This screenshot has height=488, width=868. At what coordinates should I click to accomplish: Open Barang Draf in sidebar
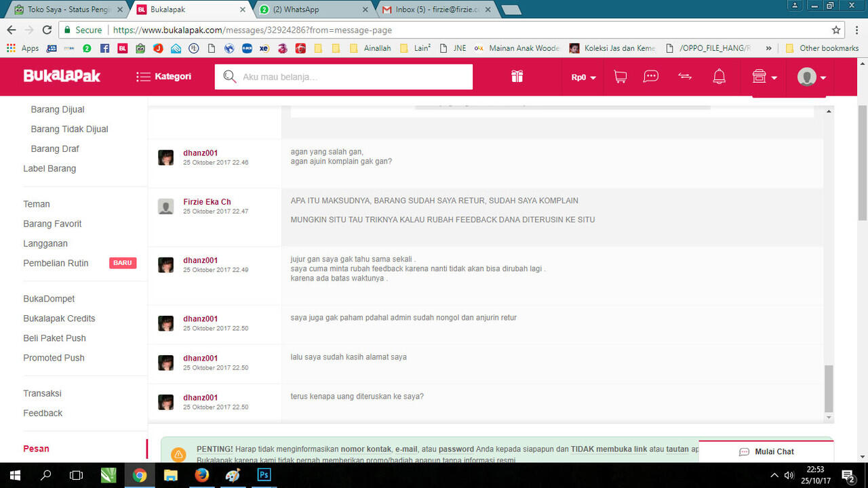click(x=55, y=148)
